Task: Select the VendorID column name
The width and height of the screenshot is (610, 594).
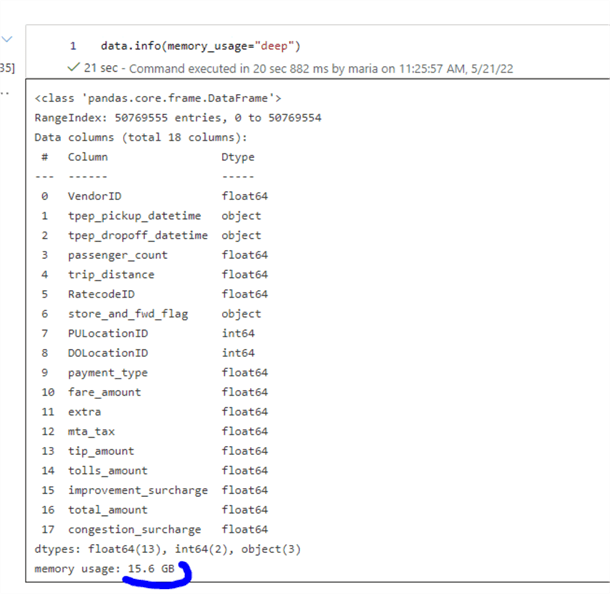Action: click(95, 196)
